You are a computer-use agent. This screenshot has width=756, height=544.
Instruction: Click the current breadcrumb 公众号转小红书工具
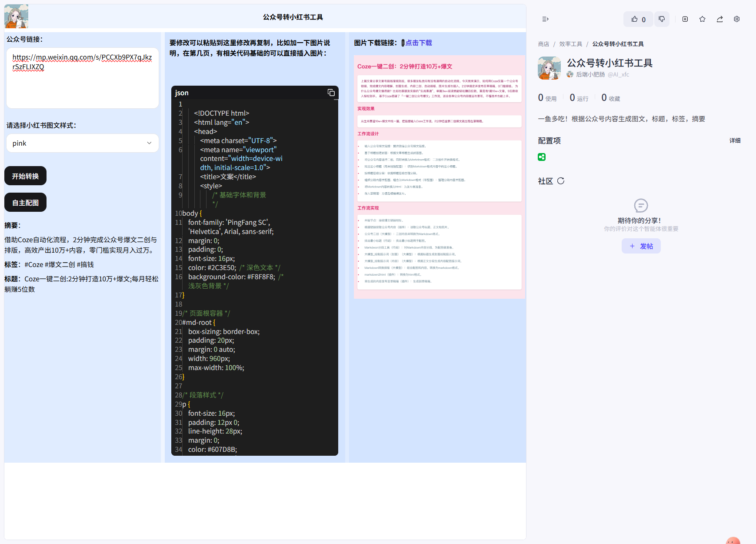(618, 44)
